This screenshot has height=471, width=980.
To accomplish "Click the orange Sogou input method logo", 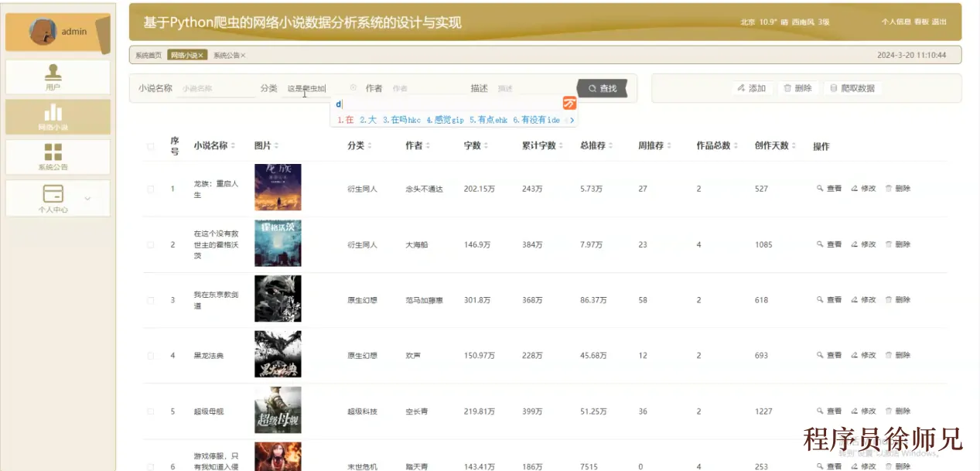I will click(x=569, y=104).
